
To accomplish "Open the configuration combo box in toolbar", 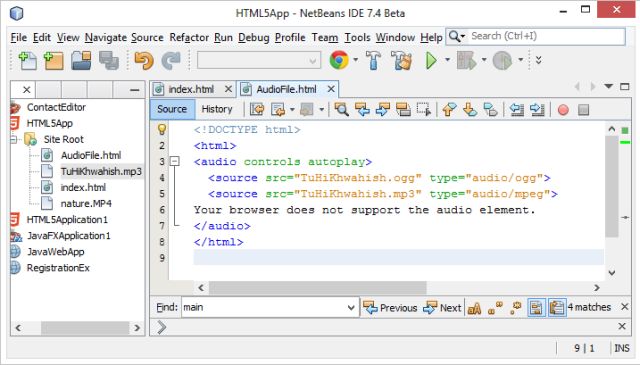I will coord(258,61).
